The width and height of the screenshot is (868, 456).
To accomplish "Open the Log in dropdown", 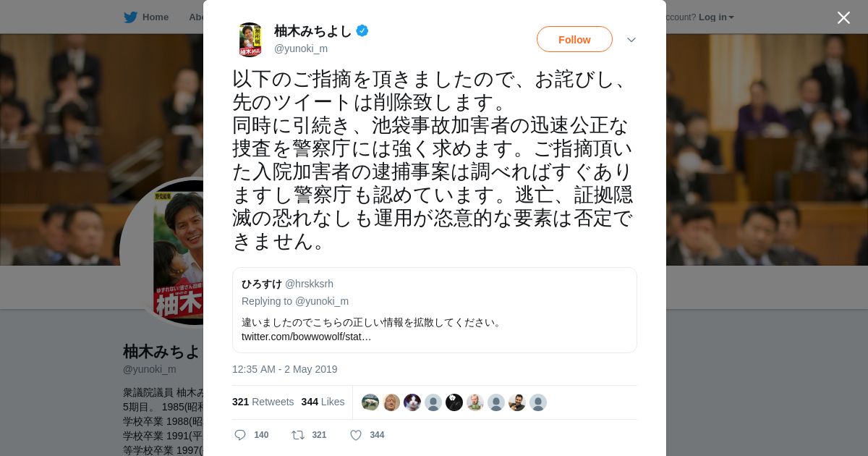I will (x=716, y=17).
